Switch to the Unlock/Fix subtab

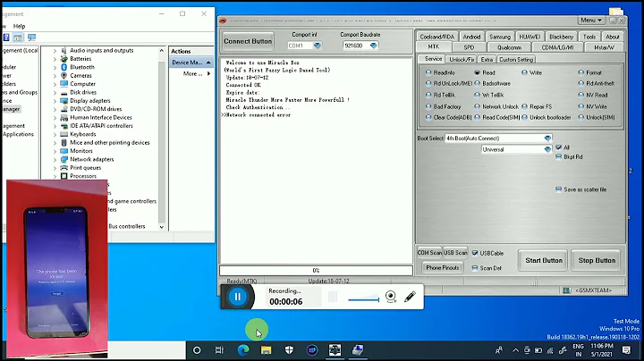click(x=462, y=60)
